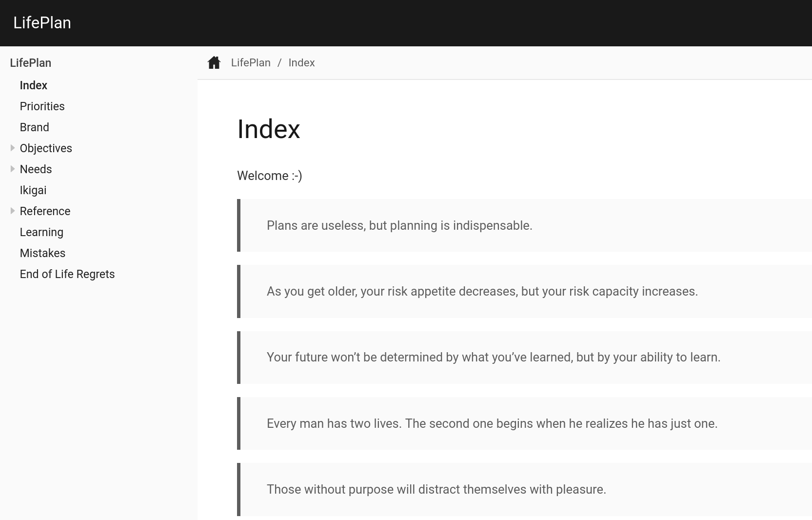The width and height of the screenshot is (812, 520).
Task: Open the Reference sidebar link
Action: point(45,211)
